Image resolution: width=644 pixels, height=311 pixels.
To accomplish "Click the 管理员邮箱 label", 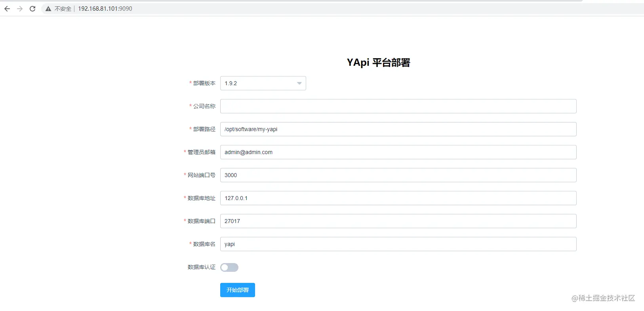I will click(x=202, y=152).
